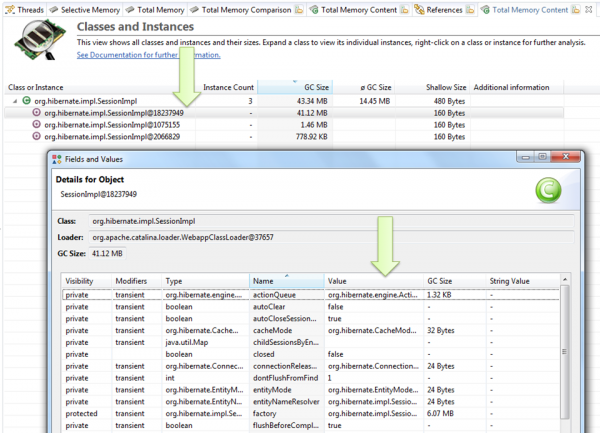Maximize the Fields and Values dialog
This screenshot has width=600, height=433.
[542, 157]
